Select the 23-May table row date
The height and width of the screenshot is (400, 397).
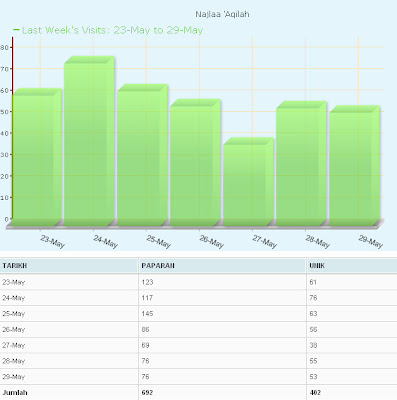[14, 282]
